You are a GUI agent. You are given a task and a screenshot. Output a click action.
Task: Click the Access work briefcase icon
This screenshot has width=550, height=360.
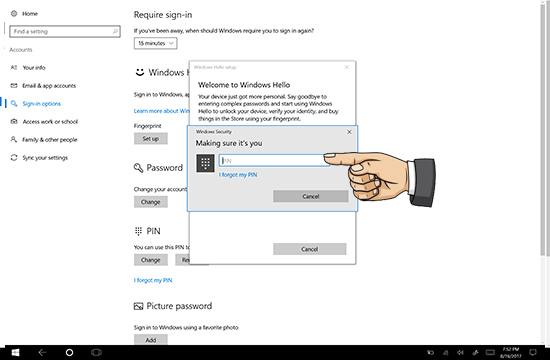(14, 121)
